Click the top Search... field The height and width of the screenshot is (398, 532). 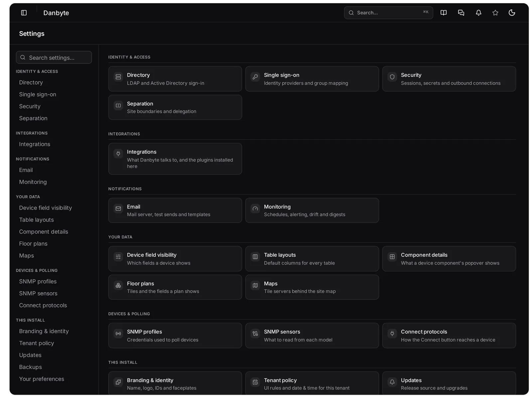tap(388, 13)
